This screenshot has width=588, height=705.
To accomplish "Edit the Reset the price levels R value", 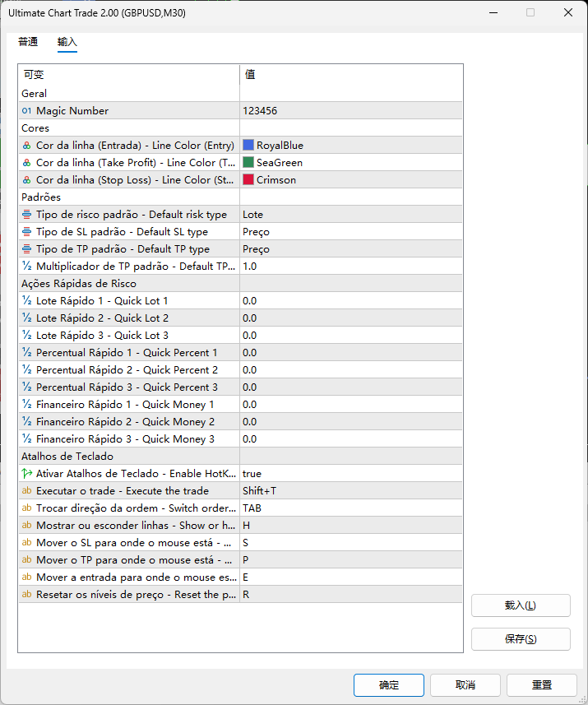I will (x=350, y=595).
